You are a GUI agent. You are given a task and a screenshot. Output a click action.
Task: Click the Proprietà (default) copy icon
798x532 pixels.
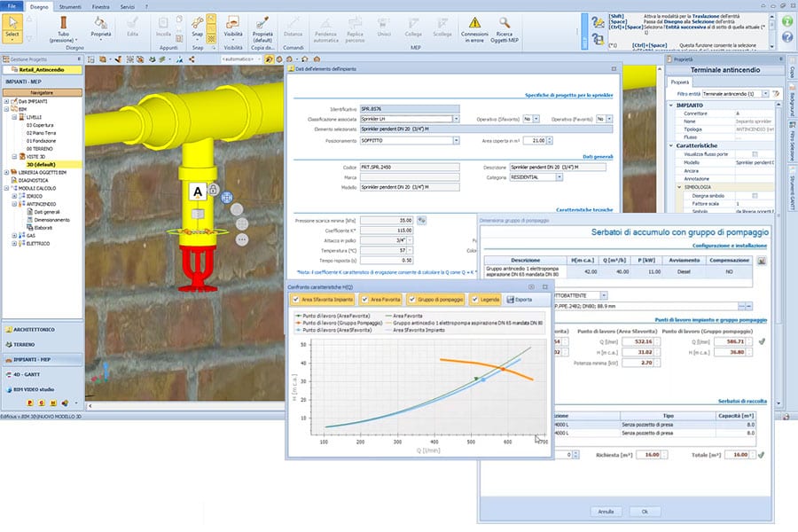pyautogui.click(x=262, y=29)
